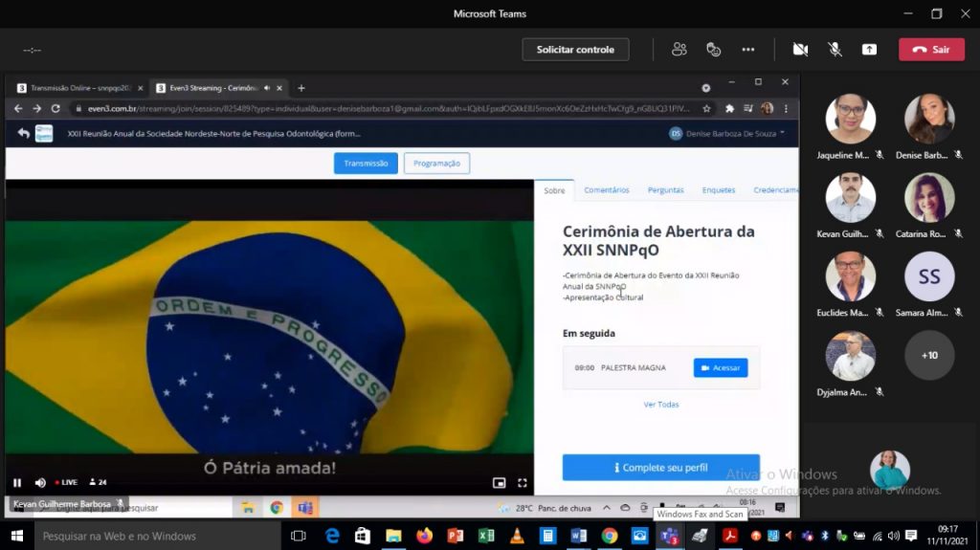Launch Microsoft Edge from the taskbar
Image resolution: width=980 pixels, height=550 pixels.
click(332, 537)
